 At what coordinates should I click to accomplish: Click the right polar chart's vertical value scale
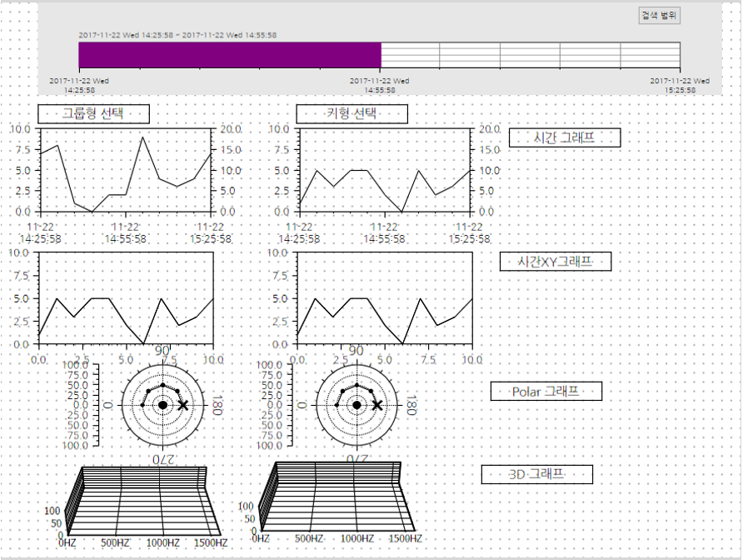(x=275, y=405)
